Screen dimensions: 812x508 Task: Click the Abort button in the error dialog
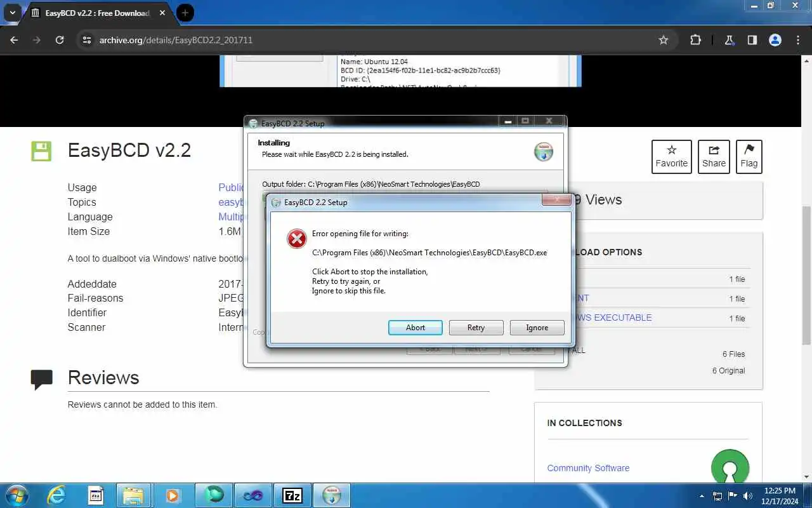(x=416, y=328)
